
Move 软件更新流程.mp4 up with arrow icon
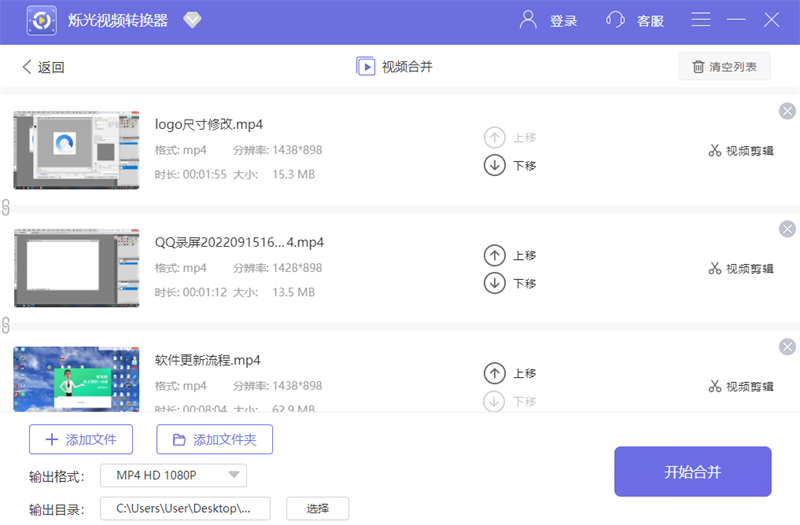494,373
